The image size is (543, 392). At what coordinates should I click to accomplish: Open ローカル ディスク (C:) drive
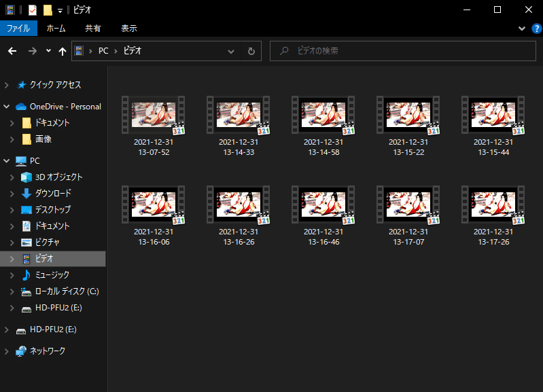point(67,291)
